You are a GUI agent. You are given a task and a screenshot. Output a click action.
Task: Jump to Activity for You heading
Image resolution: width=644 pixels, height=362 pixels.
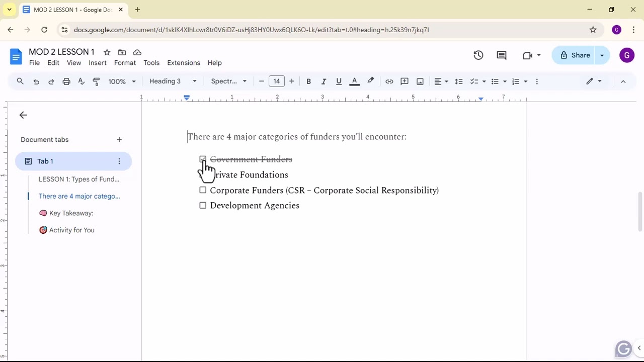coord(66,230)
